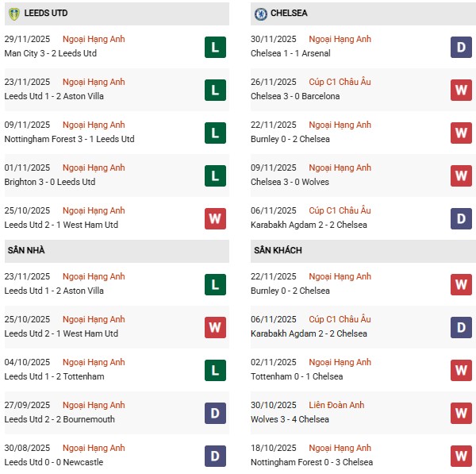Open Ngoại Hạng Anh link for 29/11/2025 match
476x474 pixels.
pos(94,39)
